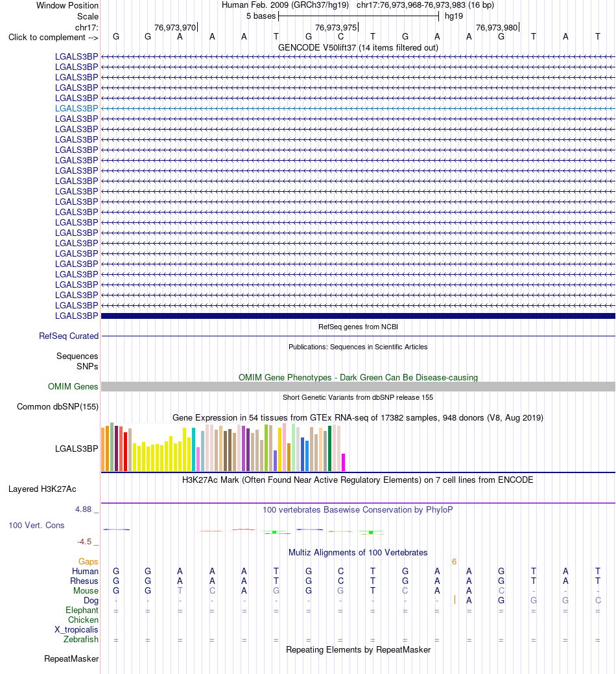This screenshot has height=674, width=616.
Task: Open '100 vertebrates Basewise Conservation by PhyloP' title
Action: [358, 510]
